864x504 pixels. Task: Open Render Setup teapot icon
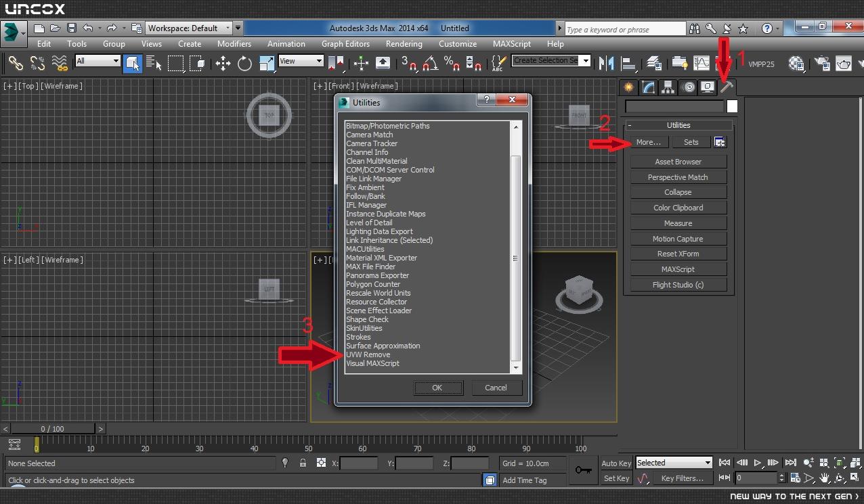(822, 64)
